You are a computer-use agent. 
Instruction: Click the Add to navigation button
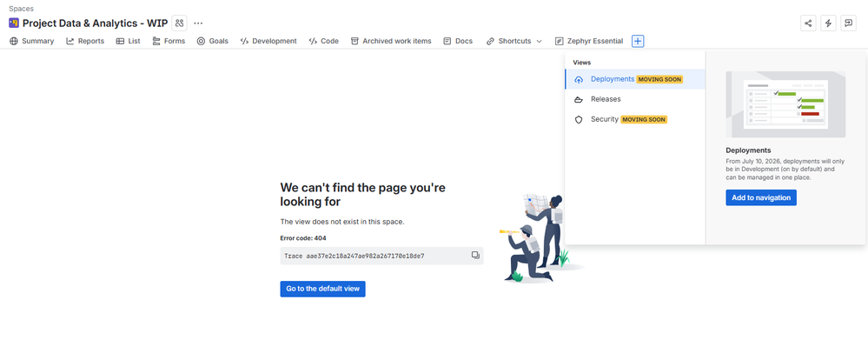(761, 197)
